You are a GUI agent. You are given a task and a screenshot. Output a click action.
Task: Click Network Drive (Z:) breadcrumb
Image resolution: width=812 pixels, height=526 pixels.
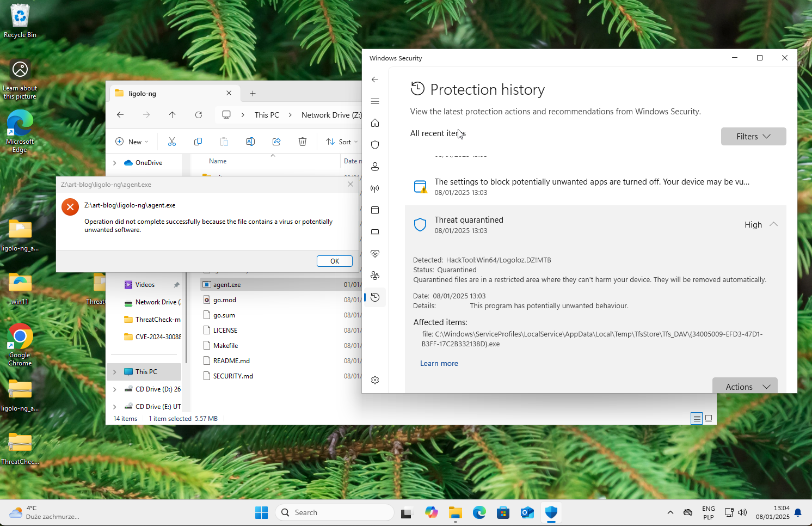click(x=331, y=115)
